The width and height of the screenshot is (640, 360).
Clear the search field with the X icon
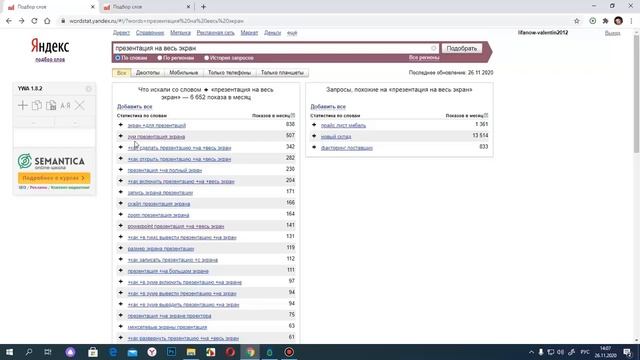tap(433, 48)
